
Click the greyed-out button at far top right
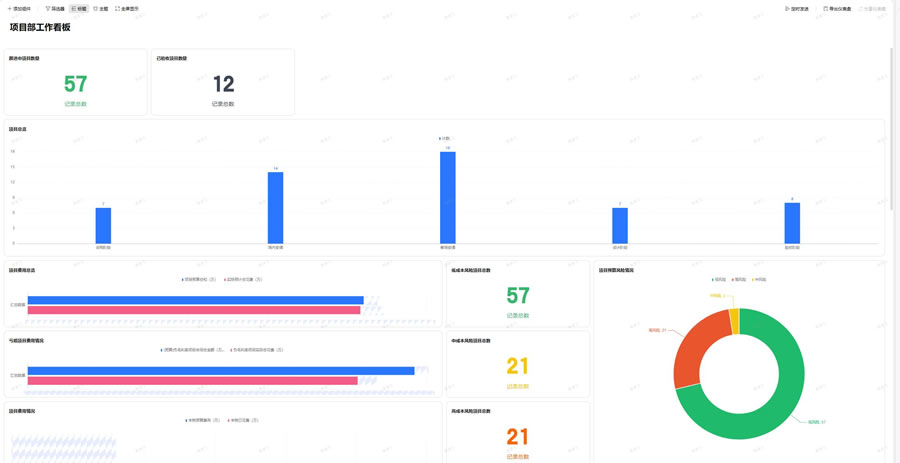[872, 9]
